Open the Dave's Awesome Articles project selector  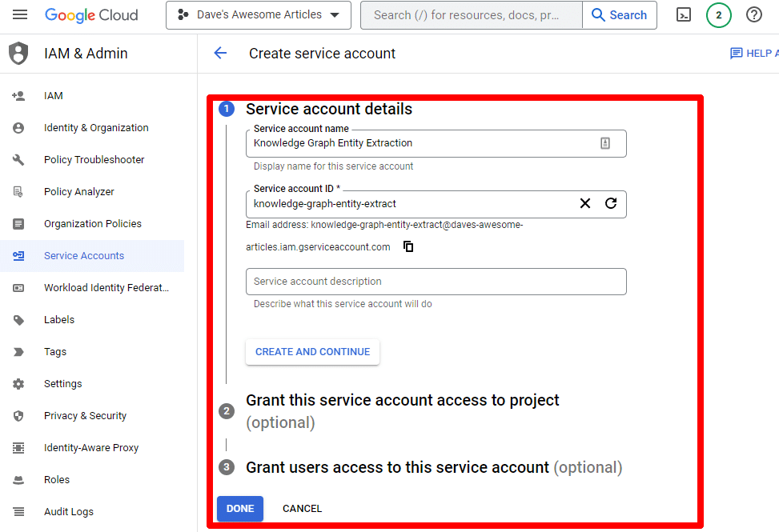(258, 15)
